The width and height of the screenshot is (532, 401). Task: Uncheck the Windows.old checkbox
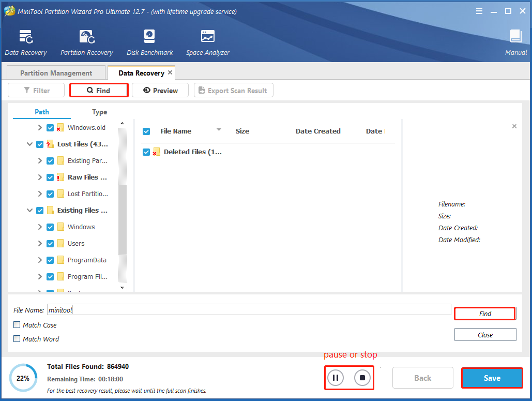[x=50, y=128]
